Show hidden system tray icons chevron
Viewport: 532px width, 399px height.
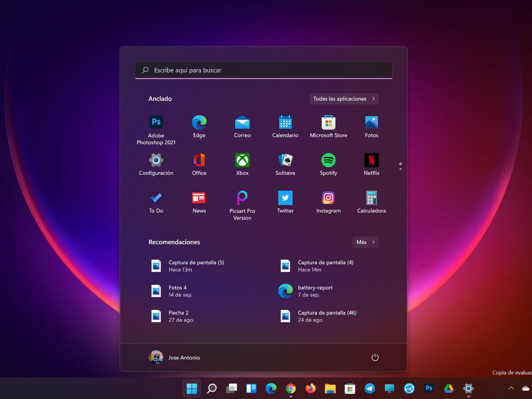[511, 388]
